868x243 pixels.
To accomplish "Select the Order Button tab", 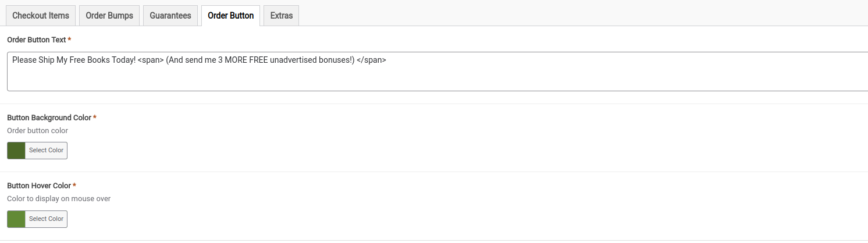I will click(x=230, y=16).
